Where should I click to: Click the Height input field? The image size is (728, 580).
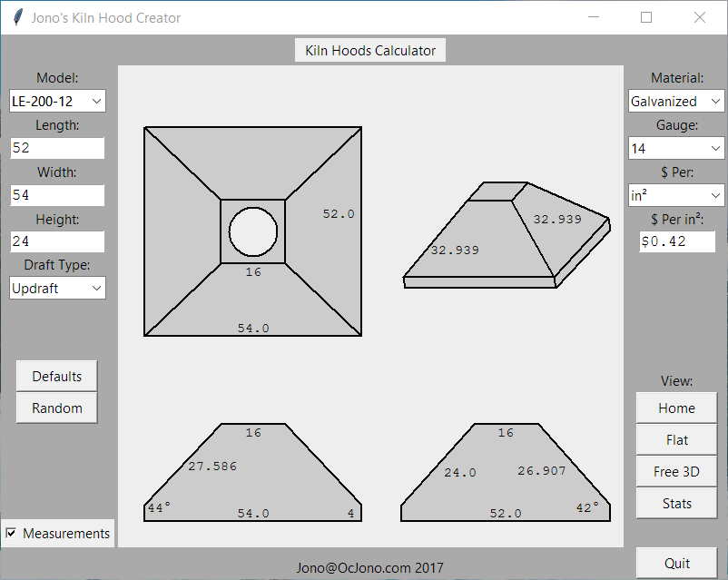point(57,241)
